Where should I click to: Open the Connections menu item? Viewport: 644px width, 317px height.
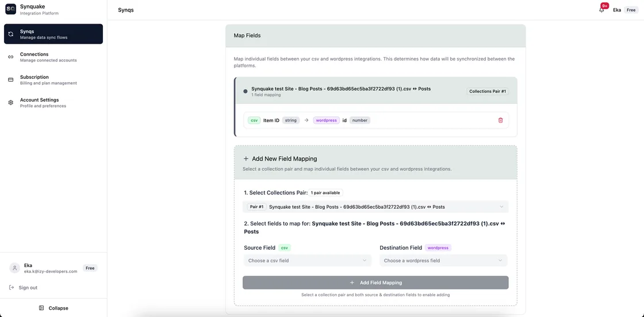53,57
